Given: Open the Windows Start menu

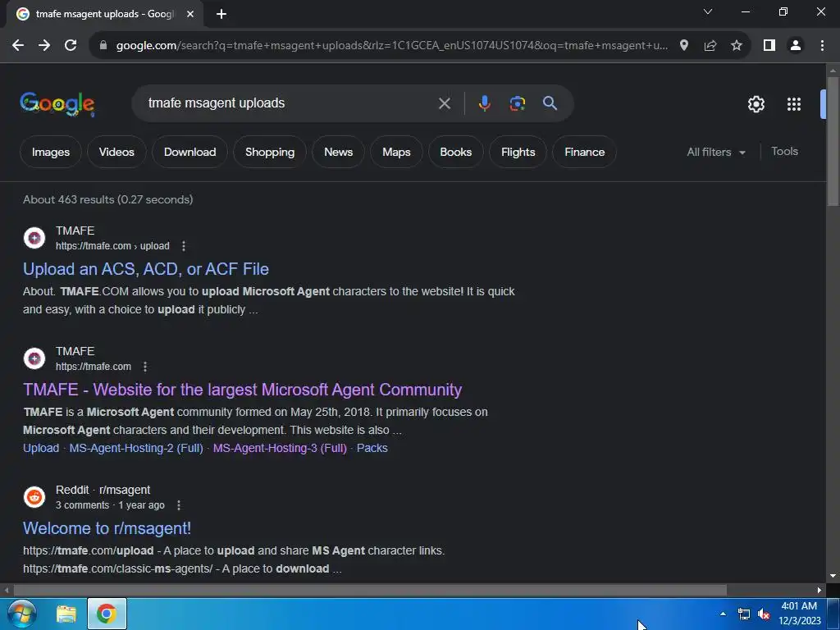Looking at the screenshot, I should [22, 614].
